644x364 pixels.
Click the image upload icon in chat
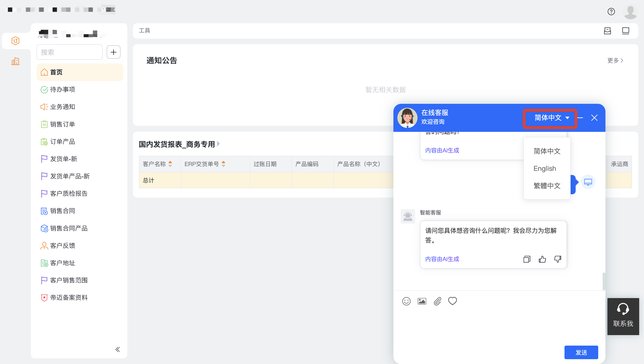422,301
